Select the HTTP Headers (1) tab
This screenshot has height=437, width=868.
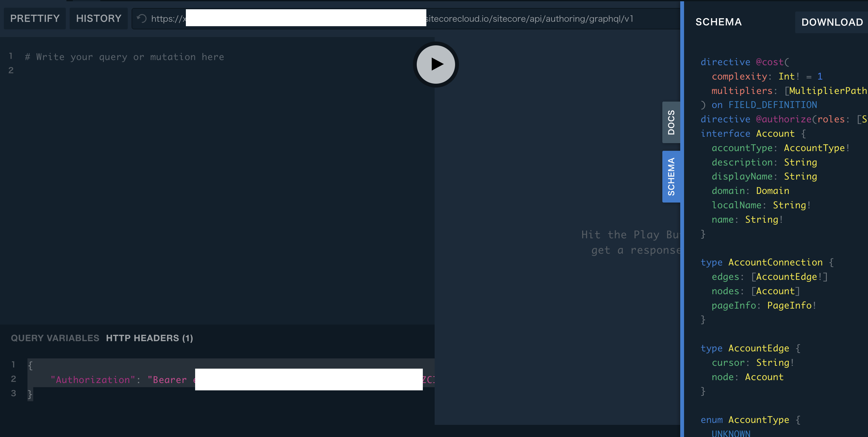coord(149,338)
